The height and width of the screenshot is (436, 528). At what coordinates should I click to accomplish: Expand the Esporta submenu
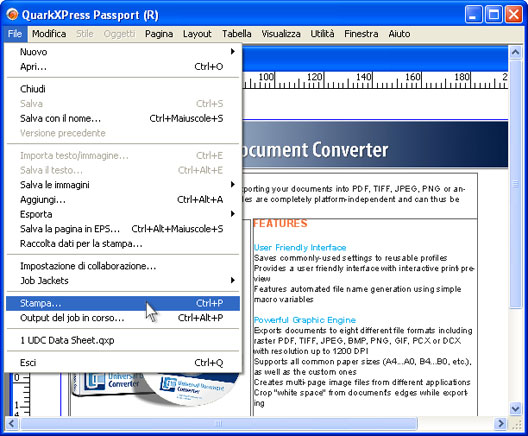[123, 214]
